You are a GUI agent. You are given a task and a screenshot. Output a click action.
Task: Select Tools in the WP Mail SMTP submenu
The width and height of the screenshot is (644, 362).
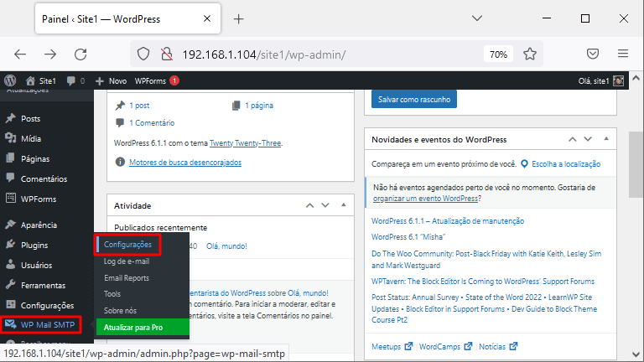pos(112,294)
